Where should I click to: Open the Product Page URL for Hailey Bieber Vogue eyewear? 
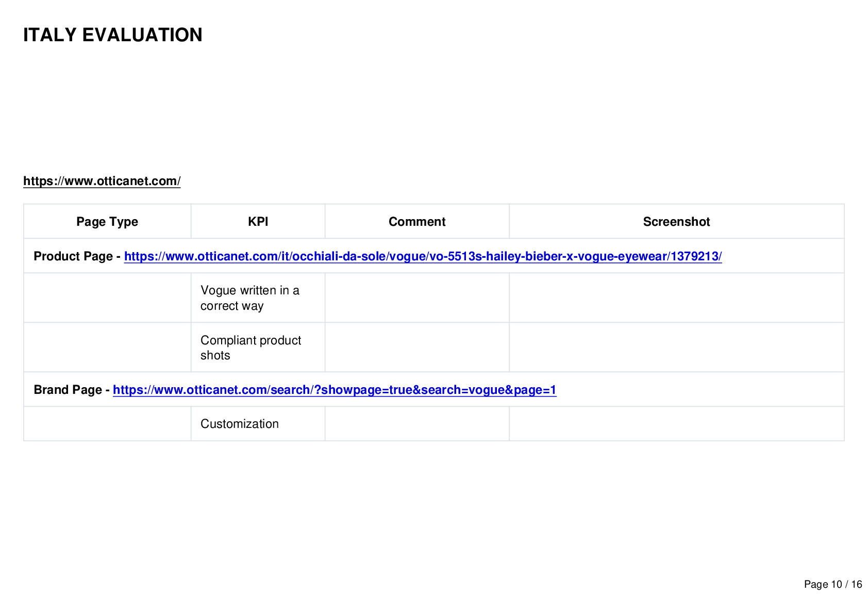point(423,256)
